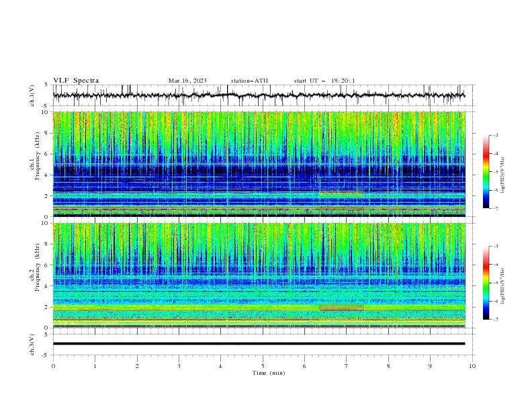Image resolution: width=532 pixels, height=411 pixels.
Task: Click the ch.3(V) axis label
Action: pyautogui.click(x=32, y=345)
